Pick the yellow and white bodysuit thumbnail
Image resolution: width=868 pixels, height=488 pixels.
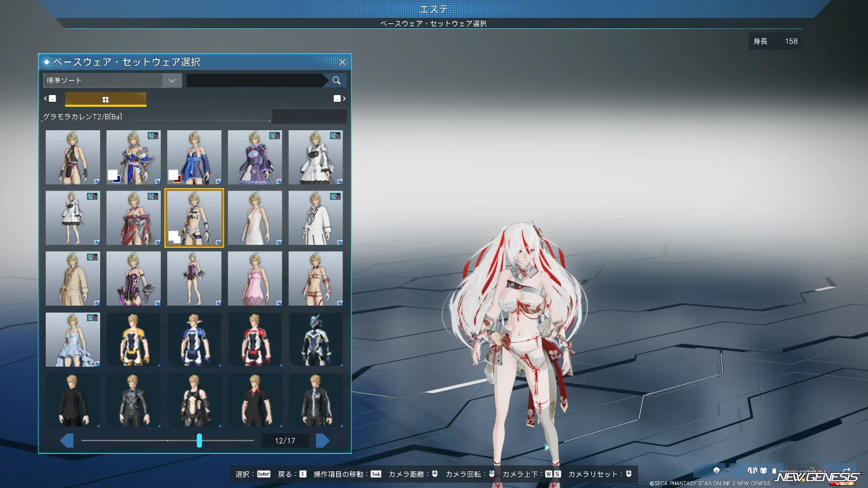coord(133,340)
